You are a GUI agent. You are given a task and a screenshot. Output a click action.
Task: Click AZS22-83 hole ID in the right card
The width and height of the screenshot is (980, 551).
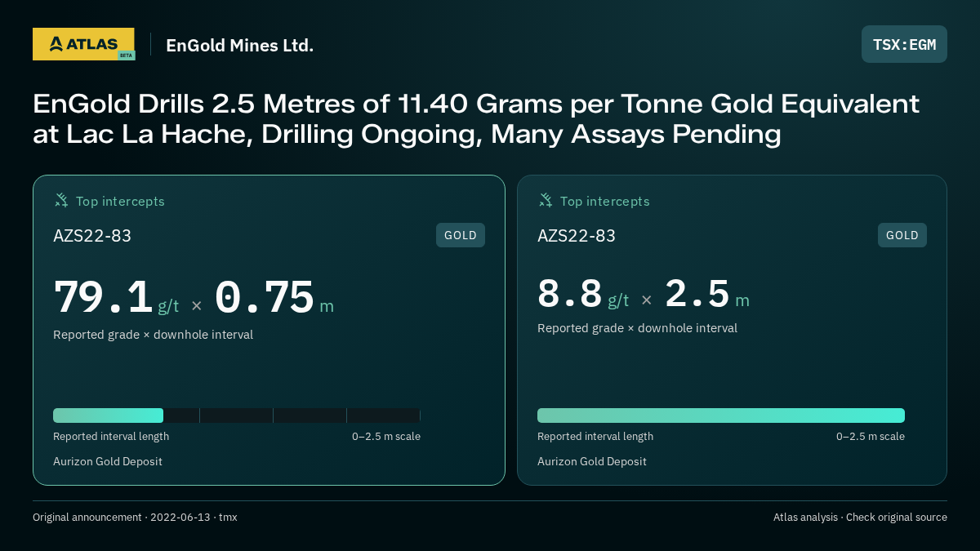click(577, 236)
